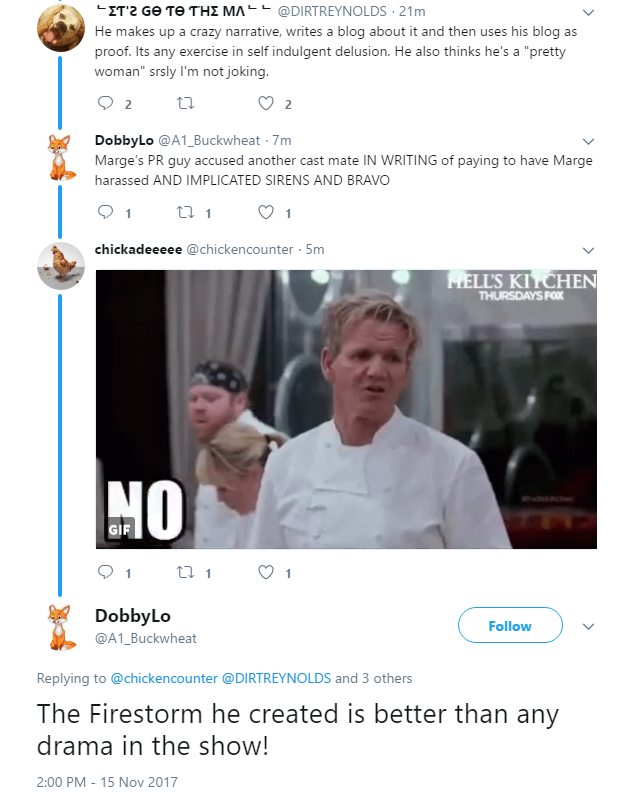Reply to DobbyLo's Marge PR guy tweet

click(106, 212)
